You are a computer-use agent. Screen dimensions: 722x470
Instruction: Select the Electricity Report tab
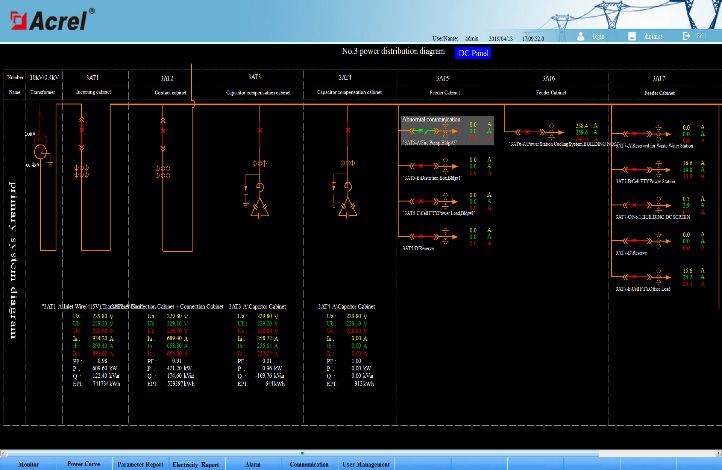pos(196,464)
